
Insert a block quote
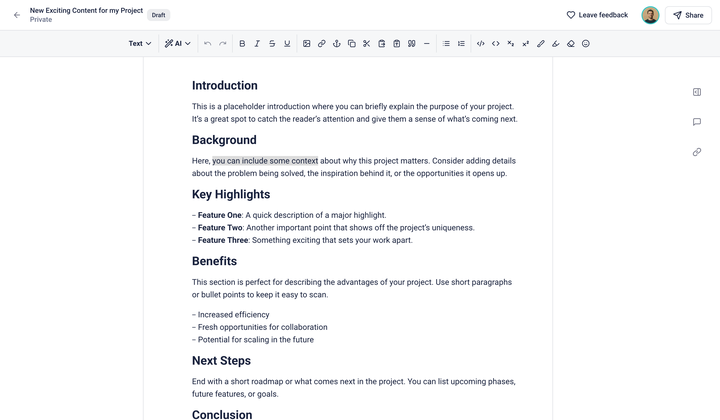411,44
